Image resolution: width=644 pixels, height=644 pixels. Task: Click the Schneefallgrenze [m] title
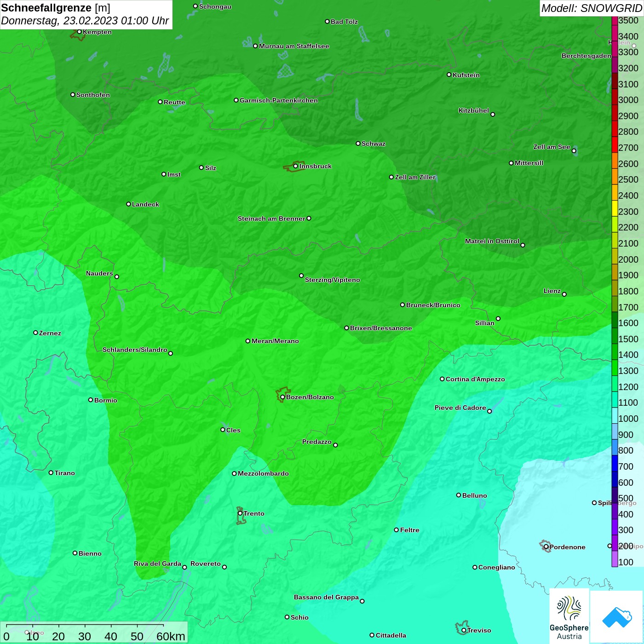[56, 8]
